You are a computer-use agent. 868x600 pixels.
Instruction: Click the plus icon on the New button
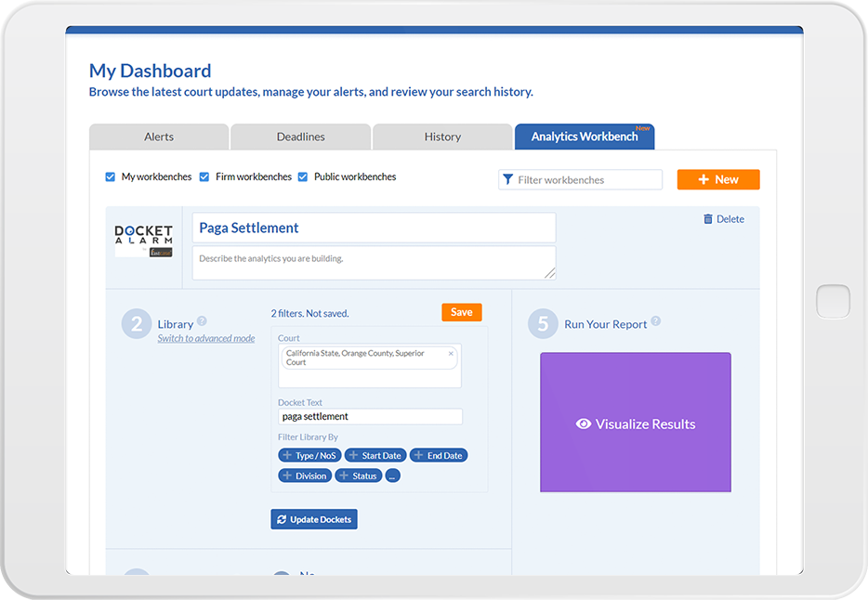[x=704, y=178]
